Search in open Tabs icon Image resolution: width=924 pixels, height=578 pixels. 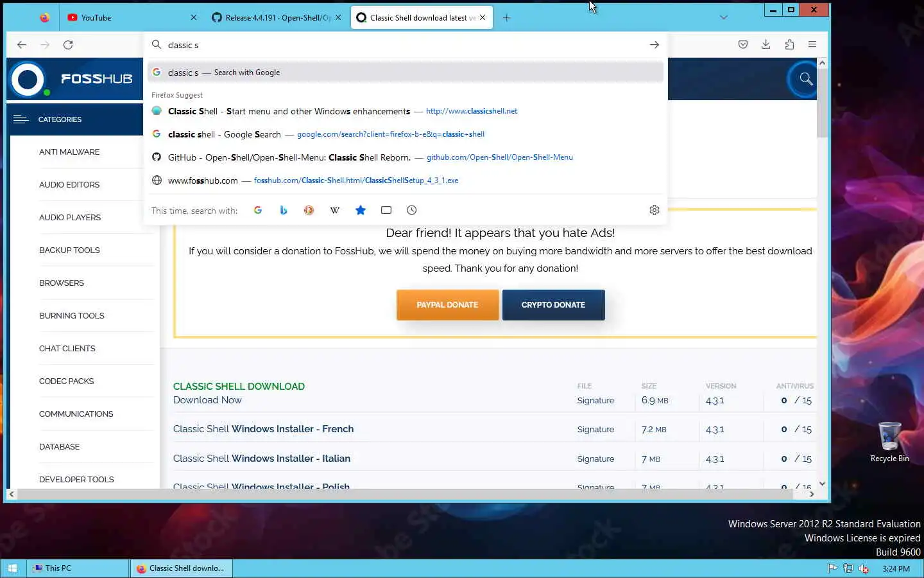click(x=386, y=210)
